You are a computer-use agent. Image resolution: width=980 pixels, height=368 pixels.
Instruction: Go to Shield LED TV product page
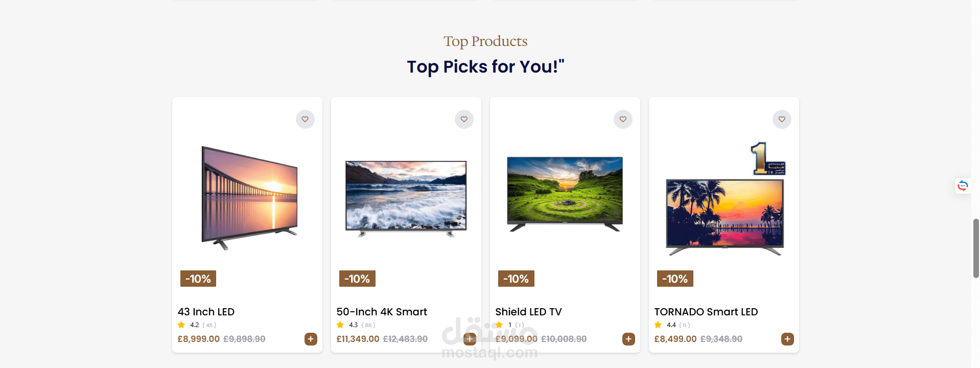click(528, 312)
